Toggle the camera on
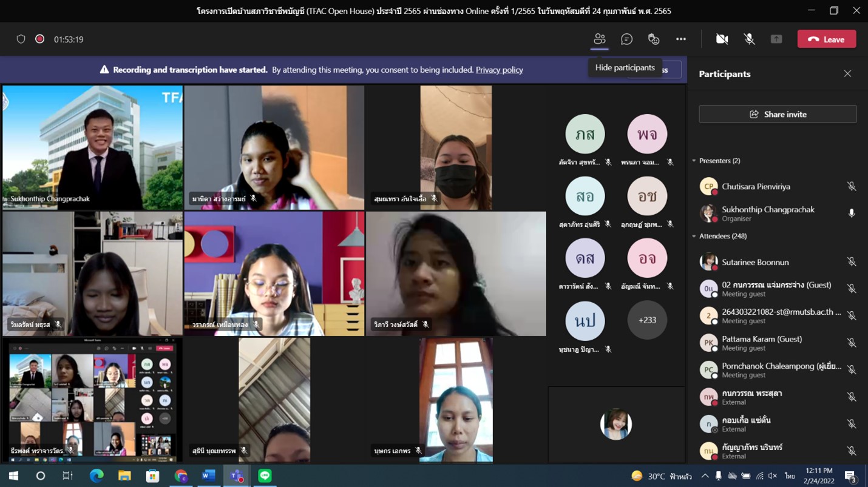 point(722,39)
